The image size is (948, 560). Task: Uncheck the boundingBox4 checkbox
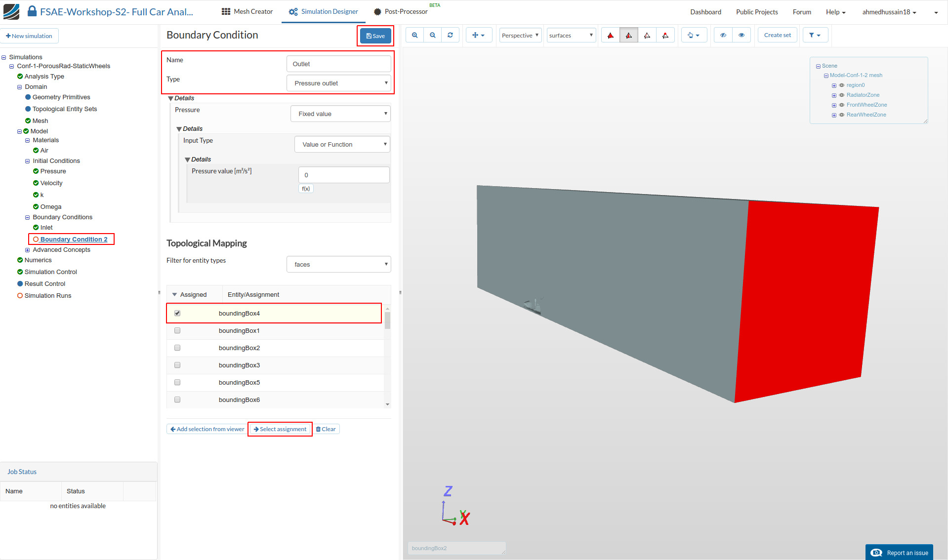177,313
